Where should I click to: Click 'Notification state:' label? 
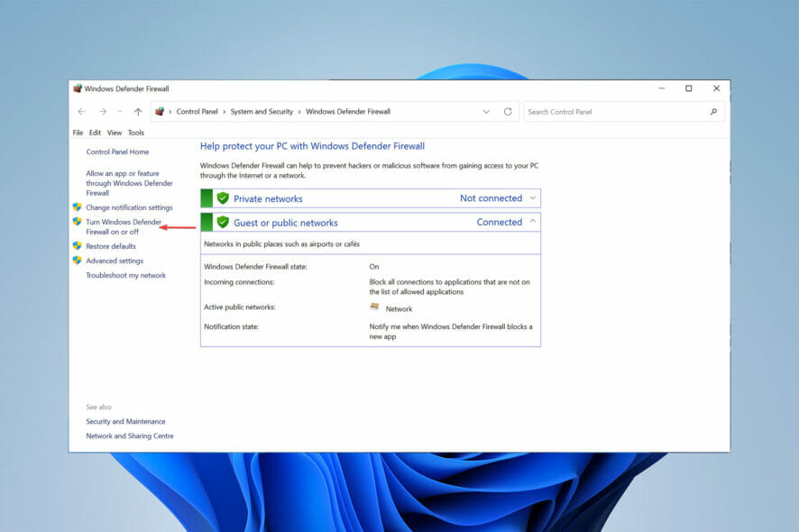232,326
